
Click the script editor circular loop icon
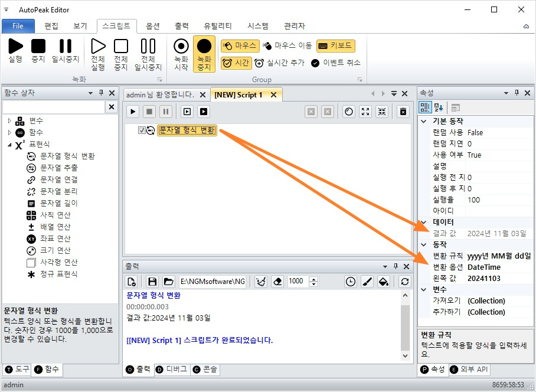coord(349,112)
